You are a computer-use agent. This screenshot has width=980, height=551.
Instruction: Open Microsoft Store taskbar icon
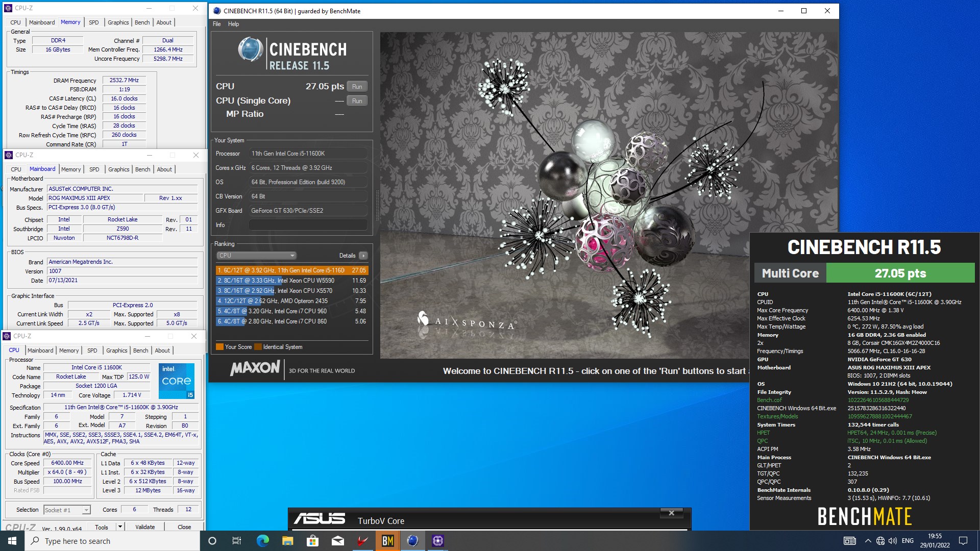(x=312, y=541)
